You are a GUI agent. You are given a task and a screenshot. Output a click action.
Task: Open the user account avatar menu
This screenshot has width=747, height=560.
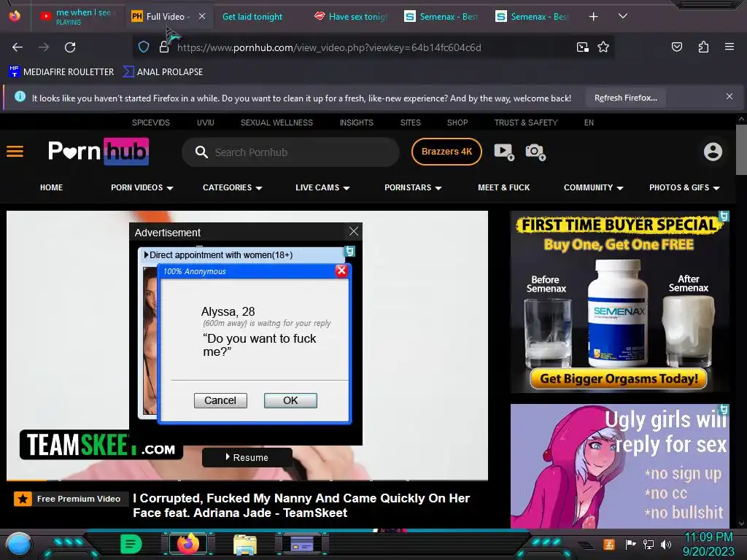click(713, 152)
